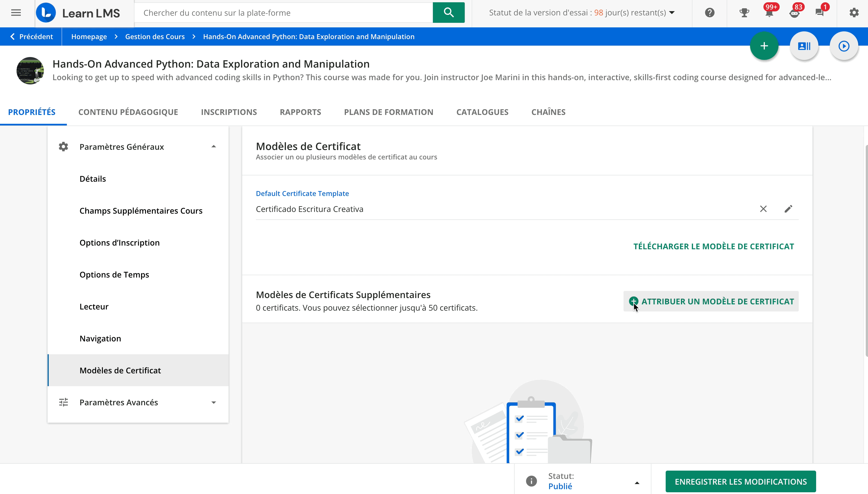This screenshot has width=868, height=494.
Task: Switch to the Inscriptions tab
Action: 229,112
